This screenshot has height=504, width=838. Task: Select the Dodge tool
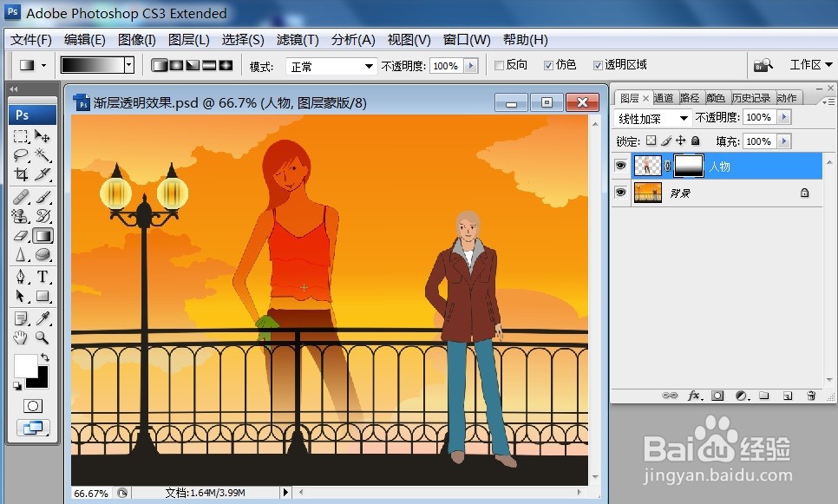[x=43, y=254]
